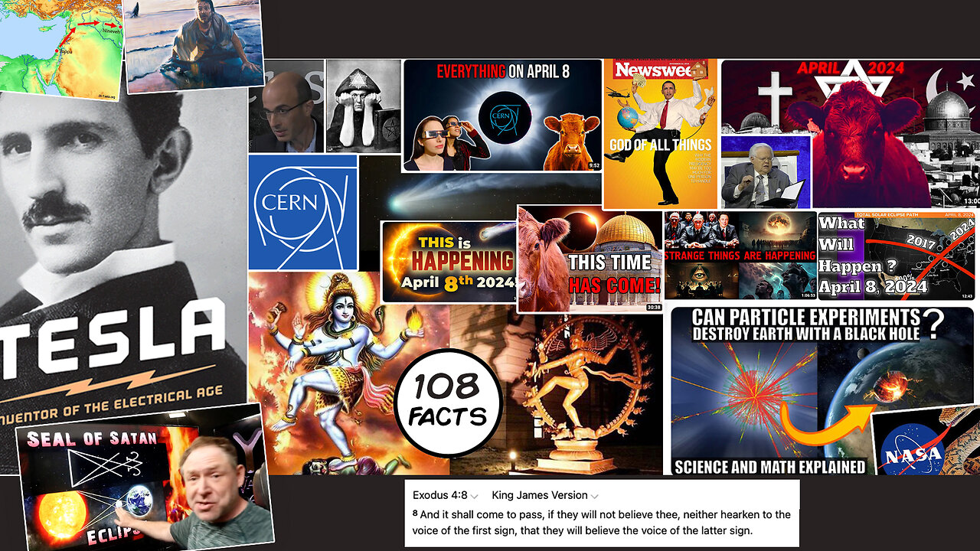
Task: Select the 'What Will Happen? April 8, 2024' thumbnail
Action: pyautogui.click(x=897, y=256)
